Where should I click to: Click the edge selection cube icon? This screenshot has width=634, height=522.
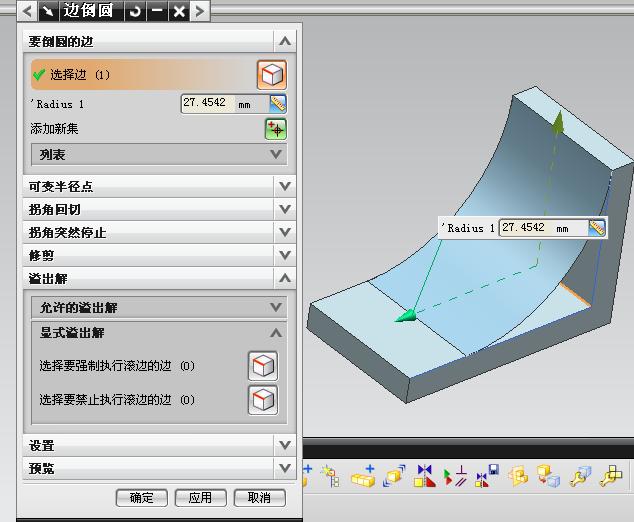[x=272, y=75]
